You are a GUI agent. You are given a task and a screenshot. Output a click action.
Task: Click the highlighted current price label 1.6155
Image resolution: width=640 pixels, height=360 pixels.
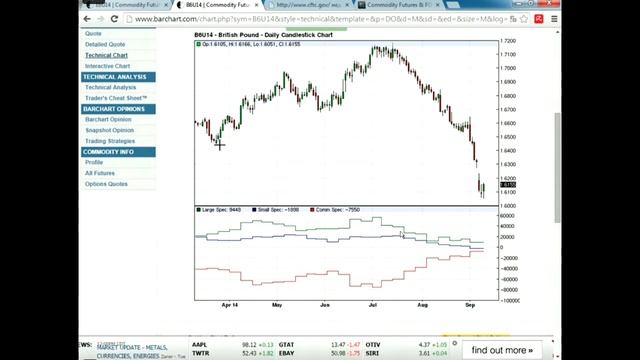point(508,185)
